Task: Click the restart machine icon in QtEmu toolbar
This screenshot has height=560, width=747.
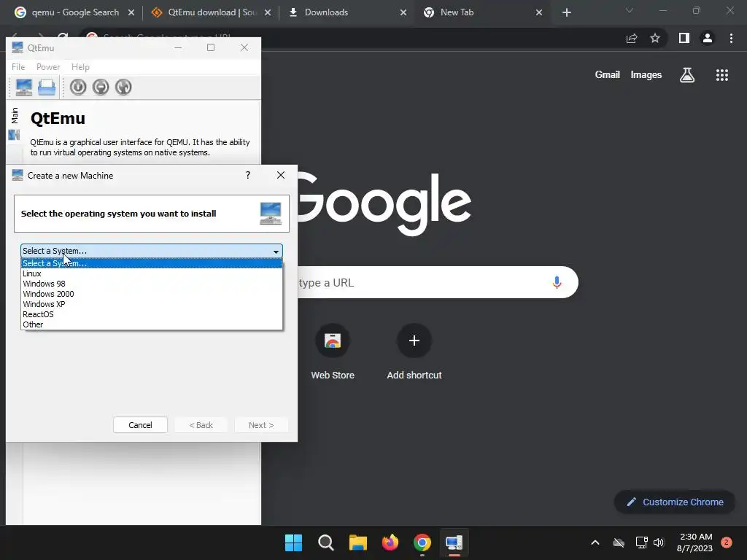Action: (123, 87)
